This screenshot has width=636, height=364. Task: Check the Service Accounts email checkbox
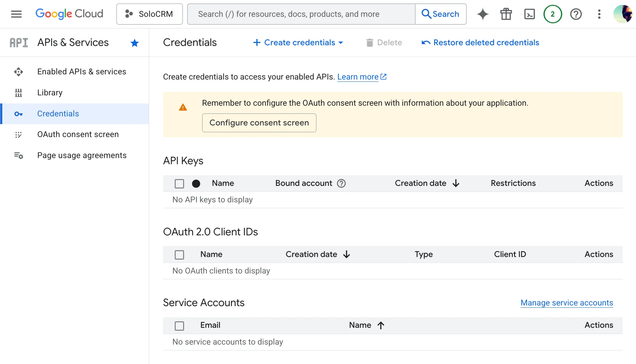pos(179,326)
